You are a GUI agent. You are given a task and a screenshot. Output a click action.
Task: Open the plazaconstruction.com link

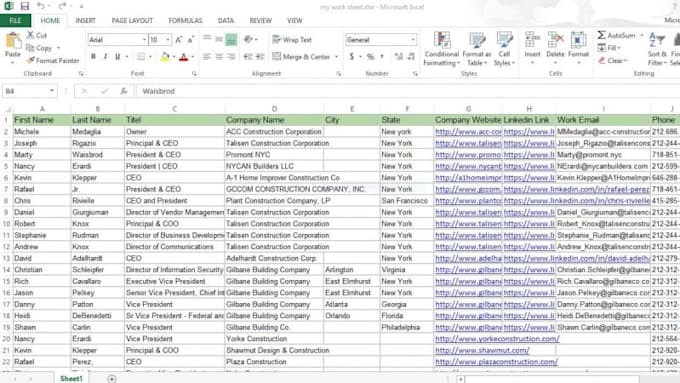(x=496, y=362)
